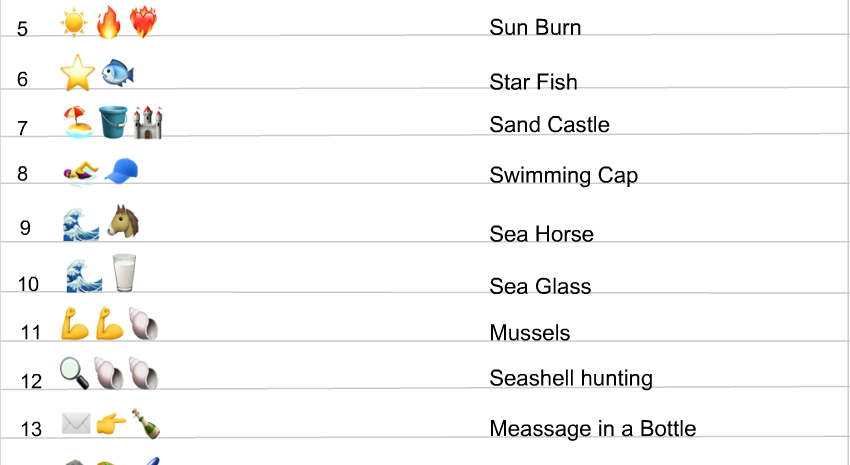This screenshot has width=850, height=465.
Task: Select the magnifying glass emoji
Action: (74, 373)
